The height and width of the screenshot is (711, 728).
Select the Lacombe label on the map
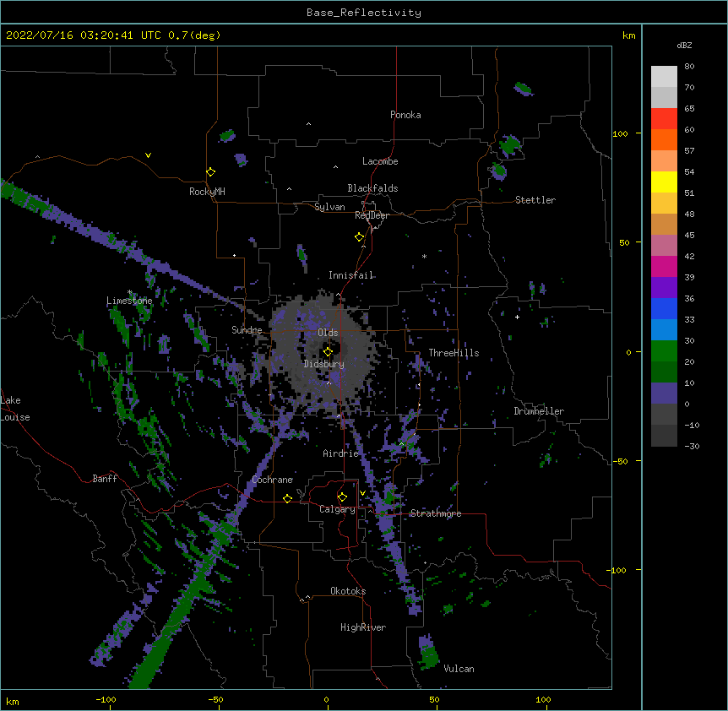tap(380, 161)
